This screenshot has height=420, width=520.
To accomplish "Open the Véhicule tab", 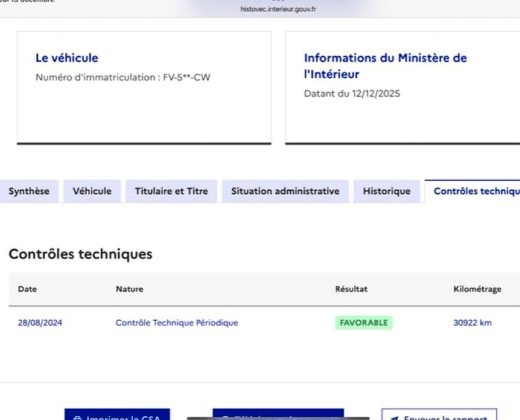I will (91, 191).
